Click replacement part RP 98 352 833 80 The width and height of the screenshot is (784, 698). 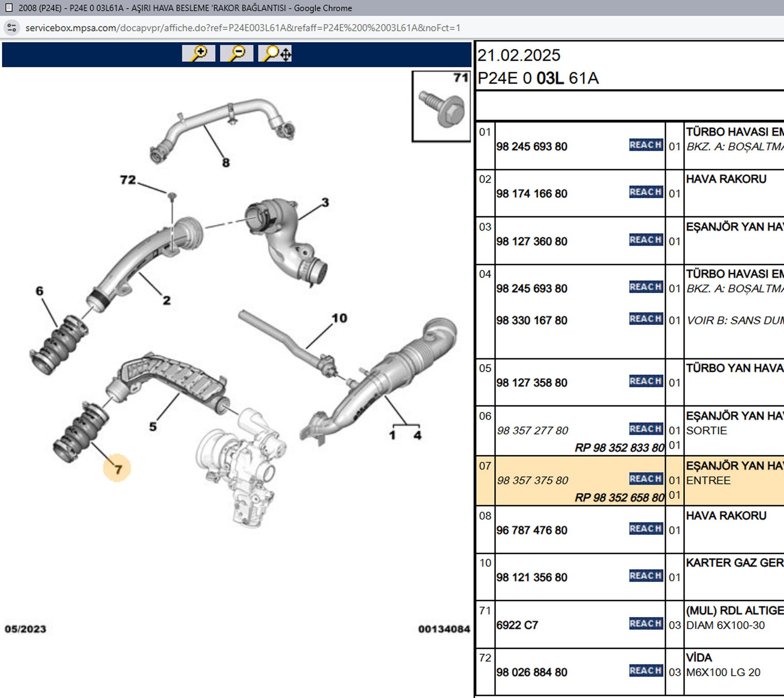[619, 448]
